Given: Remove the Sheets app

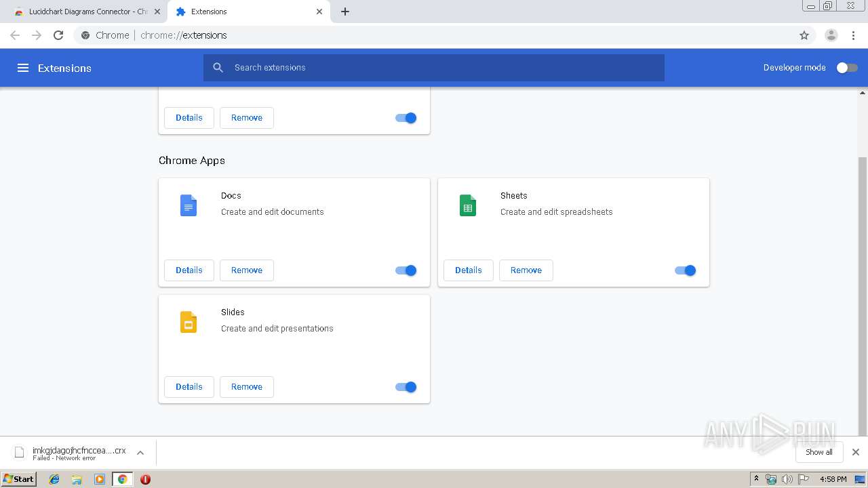Looking at the screenshot, I should pyautogui.click(x=526, y=270).
